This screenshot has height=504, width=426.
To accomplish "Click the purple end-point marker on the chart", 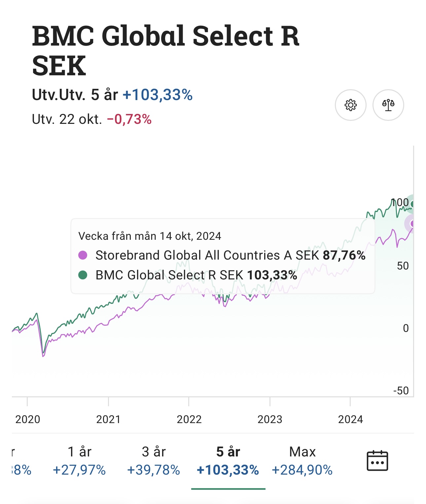I will coord(412,224).
